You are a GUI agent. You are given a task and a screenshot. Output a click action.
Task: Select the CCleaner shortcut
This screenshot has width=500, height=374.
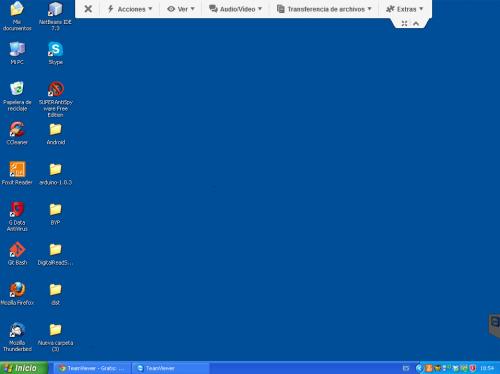click(17, 133)
